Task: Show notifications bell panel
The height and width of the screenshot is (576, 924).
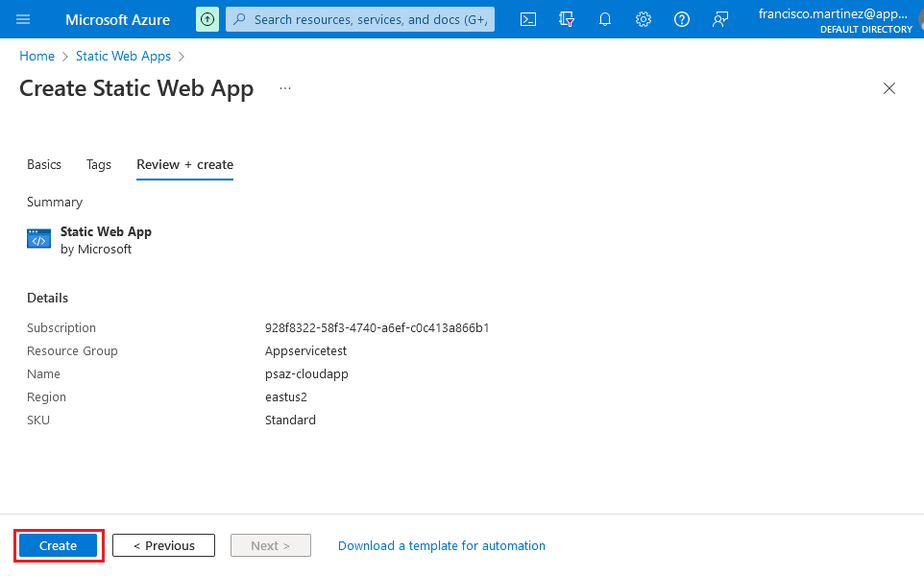Action: pyautogui.click(x=605, y=19)
